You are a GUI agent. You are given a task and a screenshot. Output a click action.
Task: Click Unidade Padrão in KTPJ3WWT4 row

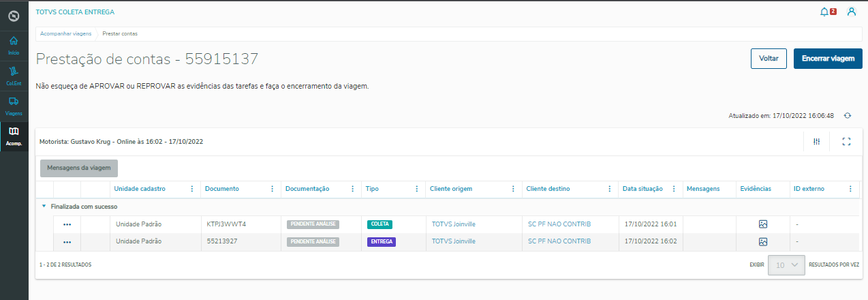(139, 224)
